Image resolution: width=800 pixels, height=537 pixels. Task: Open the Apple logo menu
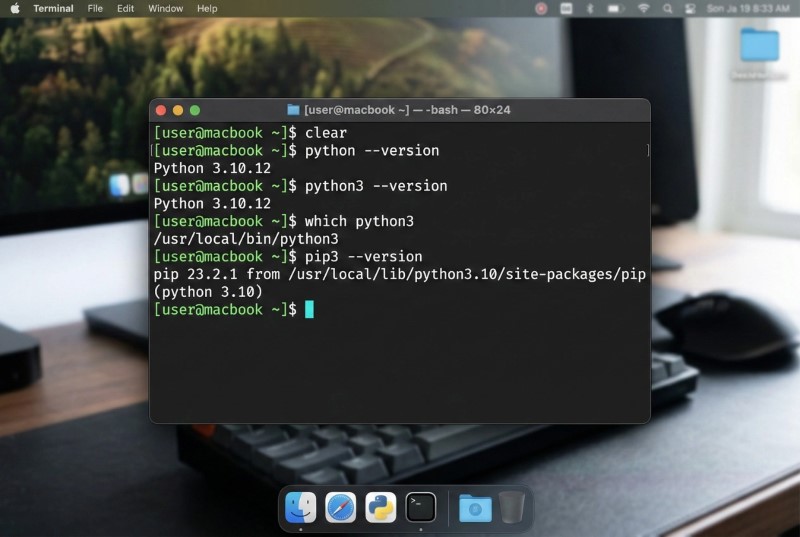[x=15, y=8]
